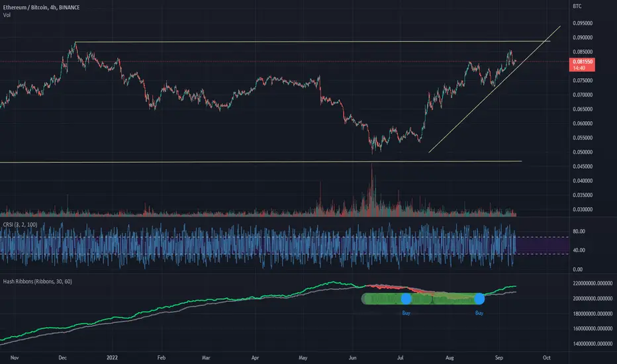Click the Aug label on time axis
Image resolution: width=617 pixels, height=364 pixels.
tap(450, 357)
